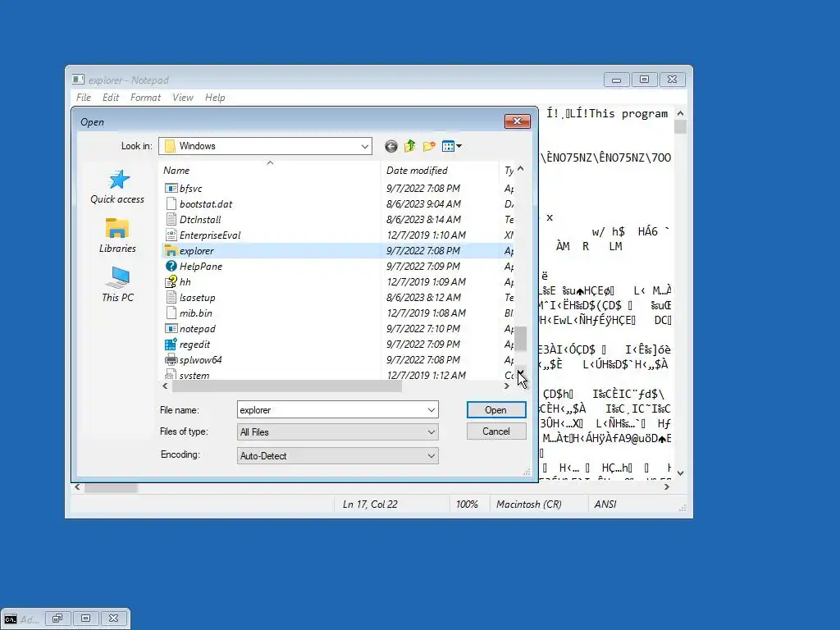The image size is (840, 630).
Task: Sort files by Date modified column
Action: click(x=440, y=171)
